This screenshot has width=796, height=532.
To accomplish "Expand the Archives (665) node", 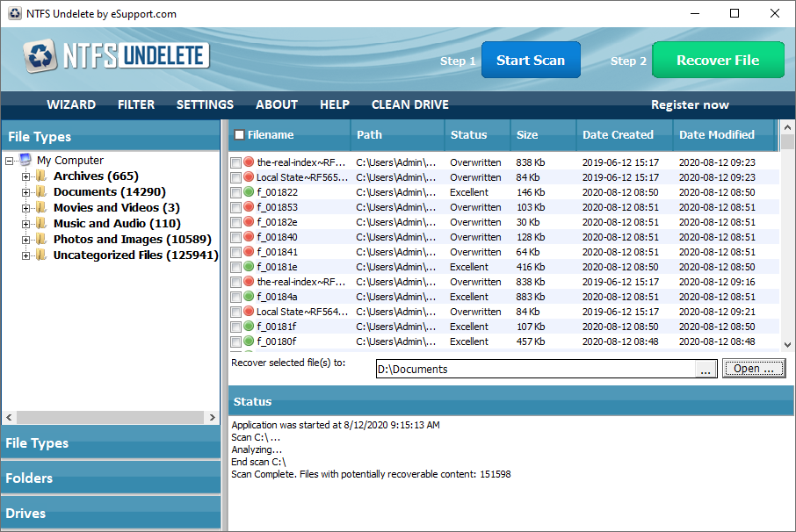I will [25, 177].
